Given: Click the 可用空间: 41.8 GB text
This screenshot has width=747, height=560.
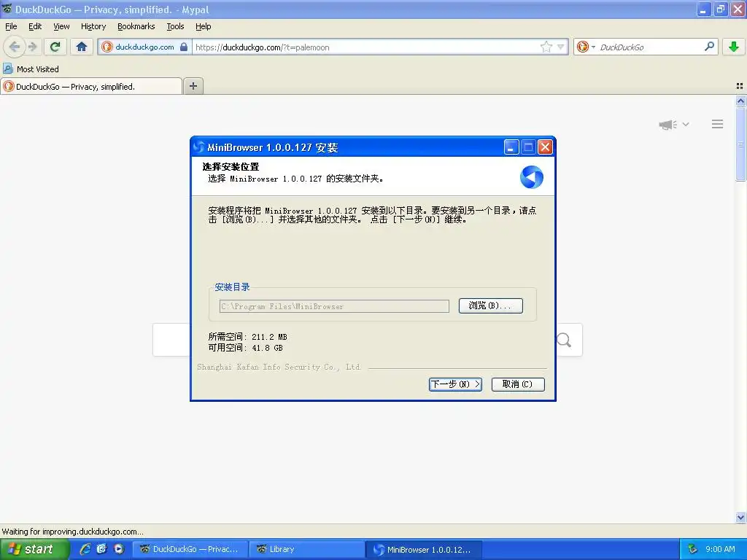Looking at the screenshot, I should pyautogui.click(x=245, y=348).
